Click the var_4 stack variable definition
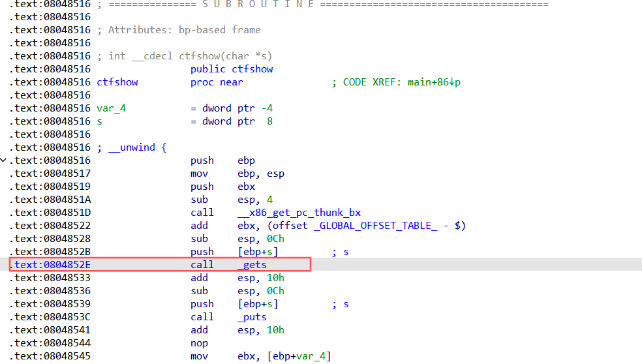 112,108
